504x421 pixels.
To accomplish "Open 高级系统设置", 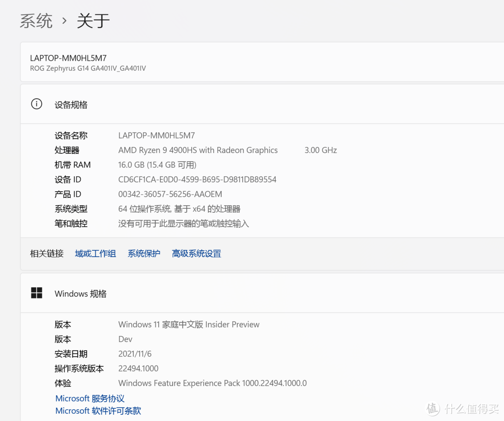I will [x=196, y=253].
